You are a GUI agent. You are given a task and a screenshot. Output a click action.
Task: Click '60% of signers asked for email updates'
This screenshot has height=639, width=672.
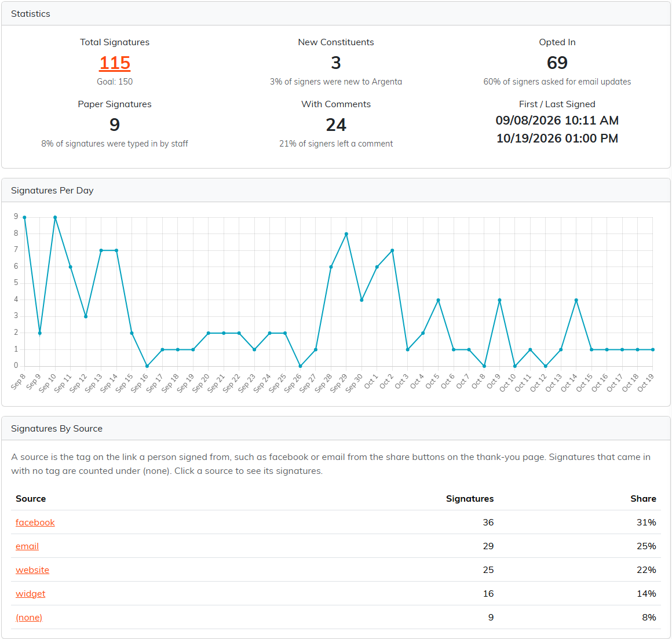pos(557,82)
